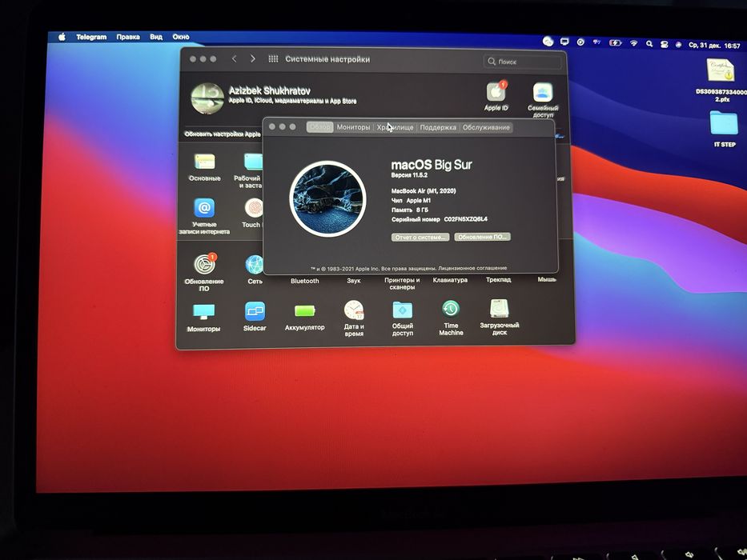This screenshot has height=560, width=747.
Task: Switch to Мониторы tab in About window
Action: [x=353, y=127]
